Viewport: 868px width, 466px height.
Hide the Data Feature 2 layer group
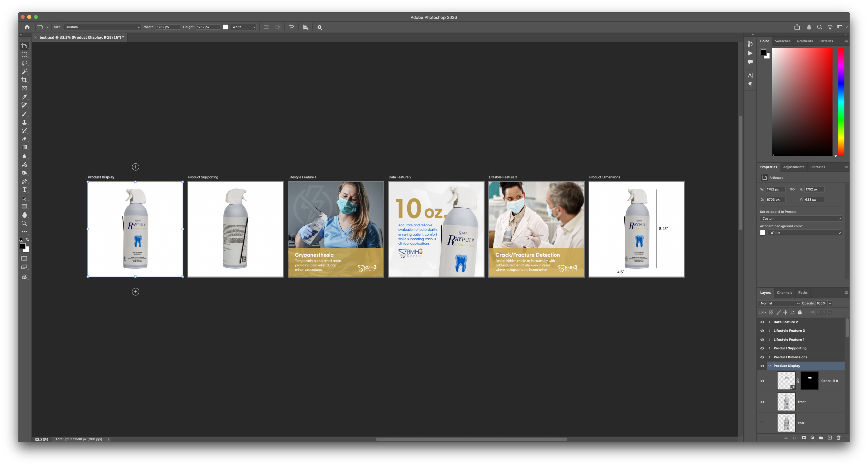[762, 322]
